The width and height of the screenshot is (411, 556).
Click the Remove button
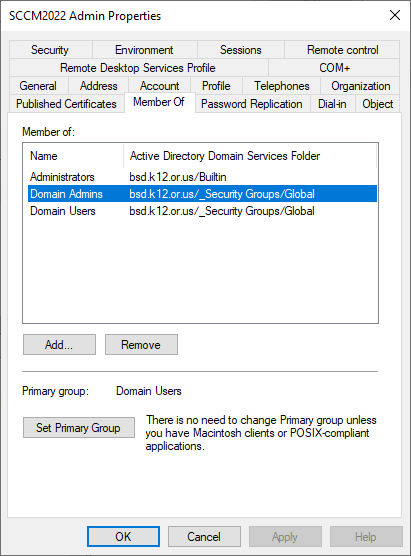click(141, 345)
